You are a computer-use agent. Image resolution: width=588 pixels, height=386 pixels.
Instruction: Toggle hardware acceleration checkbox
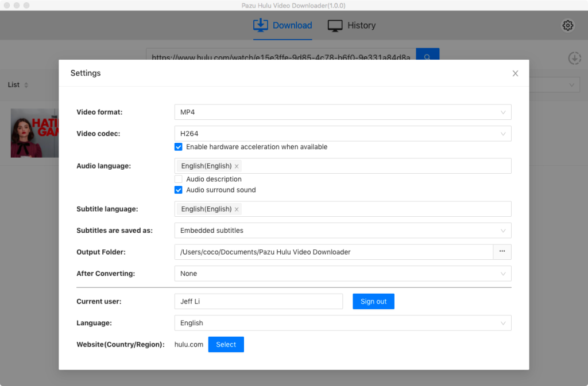coord(179,147)
